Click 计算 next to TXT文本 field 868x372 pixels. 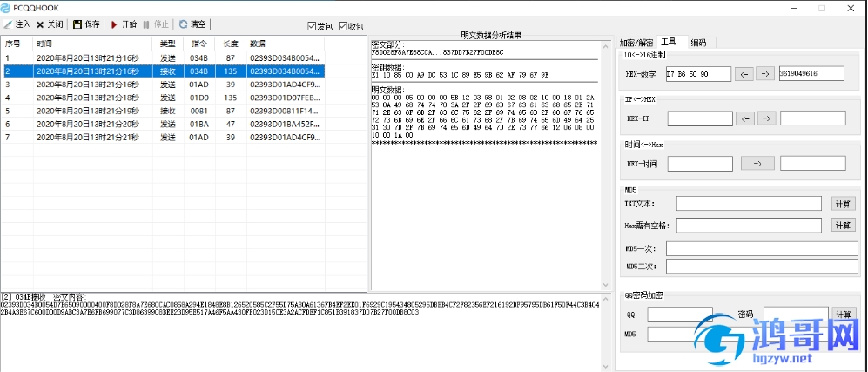click(x=843, y=203)
